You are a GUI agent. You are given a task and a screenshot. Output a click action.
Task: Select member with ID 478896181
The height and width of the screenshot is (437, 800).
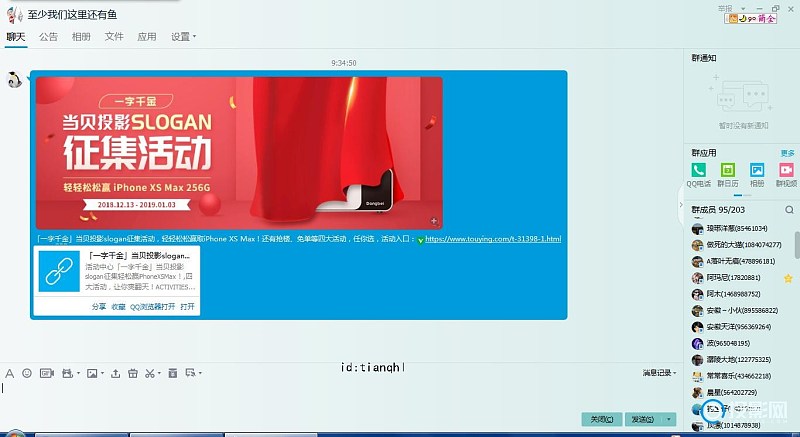click(x=735, y=262)
